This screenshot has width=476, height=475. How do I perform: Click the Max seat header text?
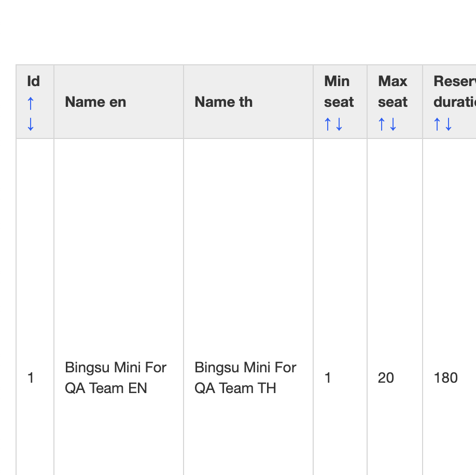pos(393,92)
